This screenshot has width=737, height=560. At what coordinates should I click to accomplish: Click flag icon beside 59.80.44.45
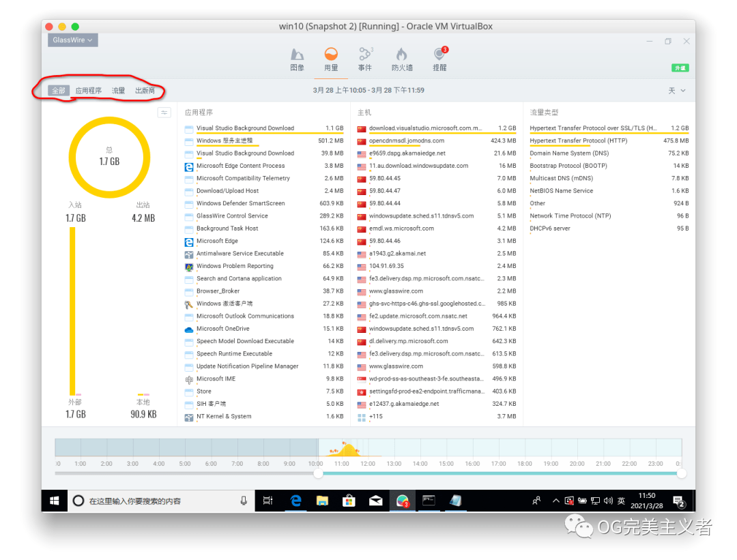click(362, 179)
